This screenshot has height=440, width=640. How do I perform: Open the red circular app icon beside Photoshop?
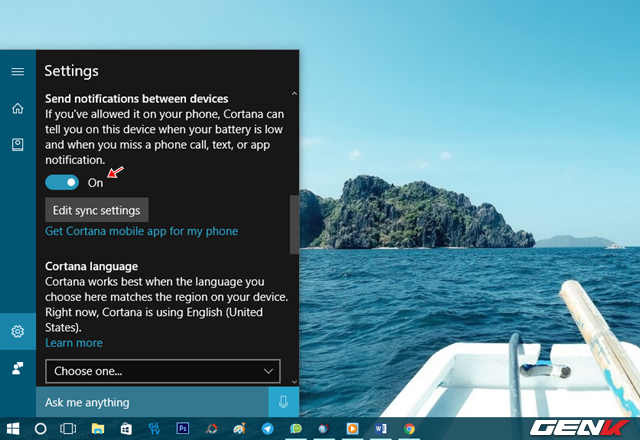[211, 429]
